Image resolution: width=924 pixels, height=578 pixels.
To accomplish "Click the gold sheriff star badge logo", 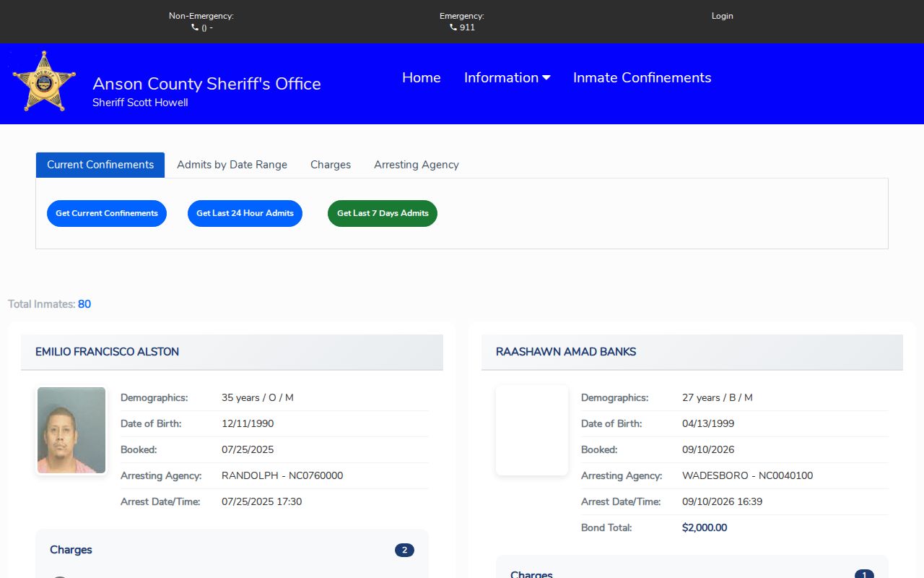I will coord(44,82).
